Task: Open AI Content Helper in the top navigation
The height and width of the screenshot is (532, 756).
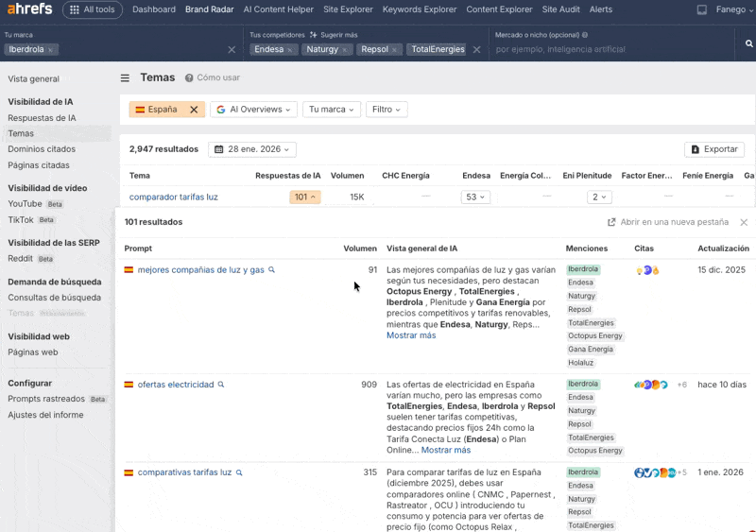Action: tap(278, 9)
